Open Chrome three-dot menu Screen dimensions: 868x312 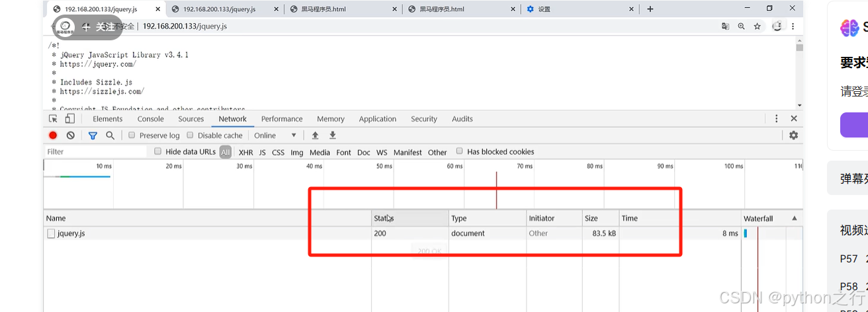[793, 26]
